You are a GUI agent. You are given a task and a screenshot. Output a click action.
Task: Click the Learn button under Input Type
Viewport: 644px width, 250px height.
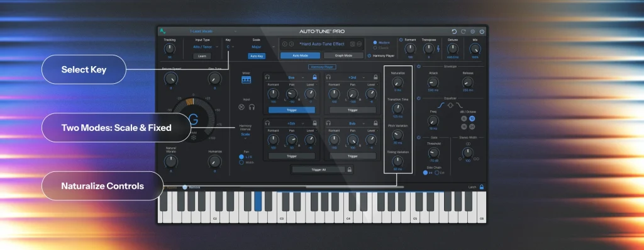pyautogui.click(x=202, y=56)
